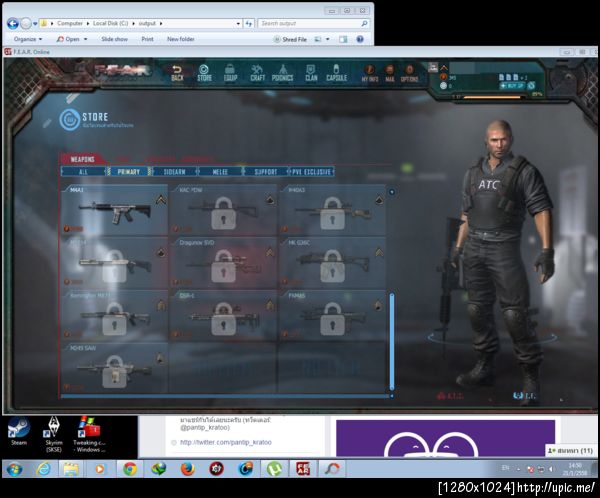The height and width of the screenshot is (498, 600).
Task: Open the CRAFT menu icon
Action: coord(257,73)
